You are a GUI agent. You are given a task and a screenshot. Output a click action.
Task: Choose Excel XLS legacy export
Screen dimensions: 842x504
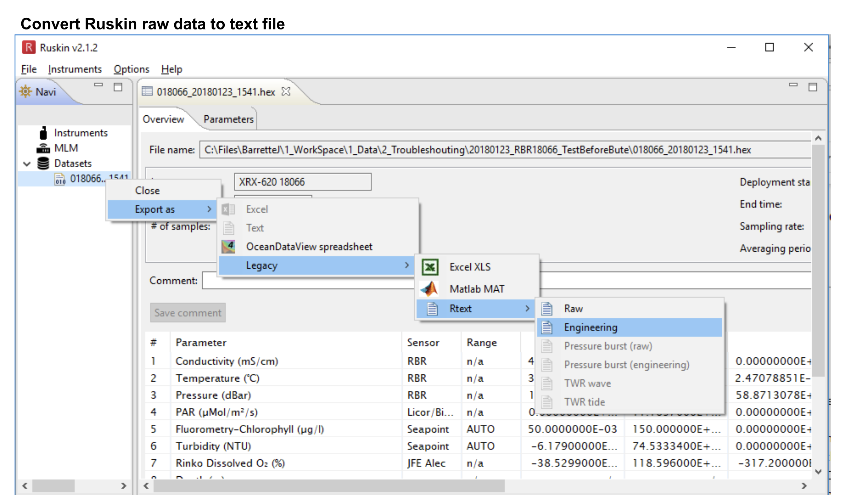(477, 267)
